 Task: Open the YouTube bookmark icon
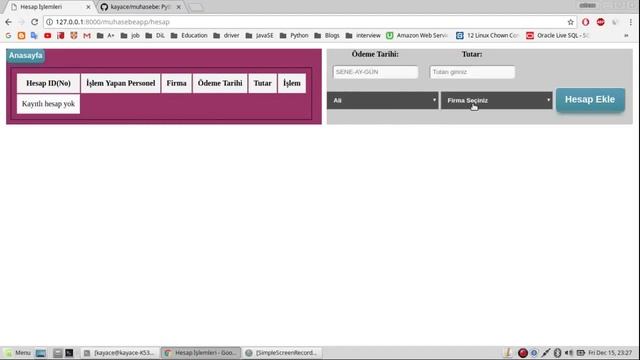coord(48,36)
